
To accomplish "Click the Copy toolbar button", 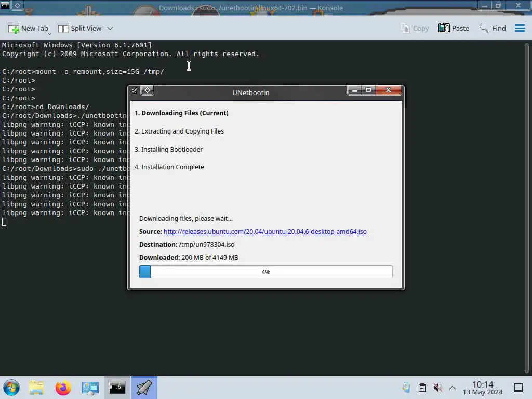I will [x=414, y=29].
